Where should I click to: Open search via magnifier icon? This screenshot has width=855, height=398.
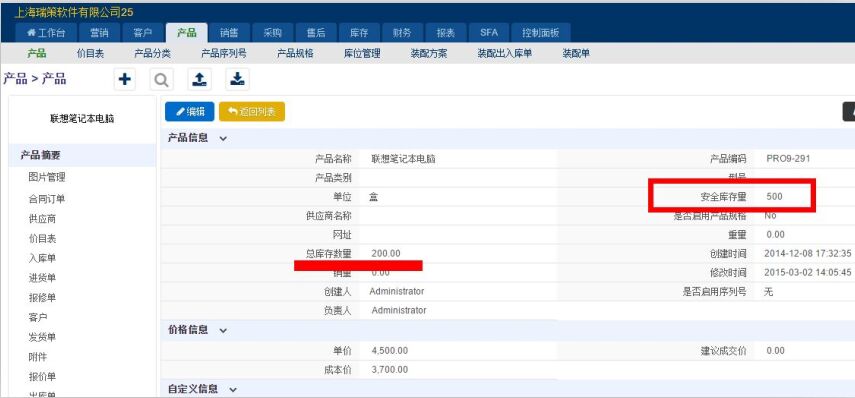pyautogui.click(x=161, y=80)
